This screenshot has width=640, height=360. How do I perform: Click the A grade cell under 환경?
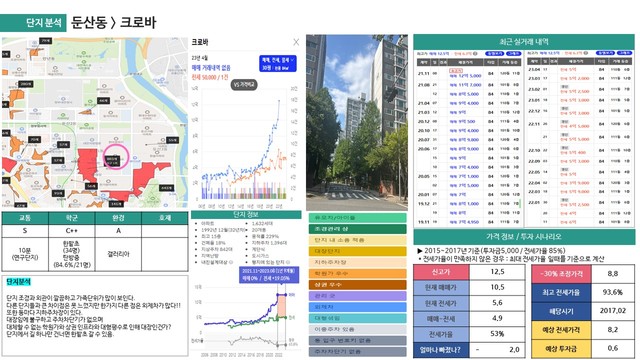tap(118, 231)
